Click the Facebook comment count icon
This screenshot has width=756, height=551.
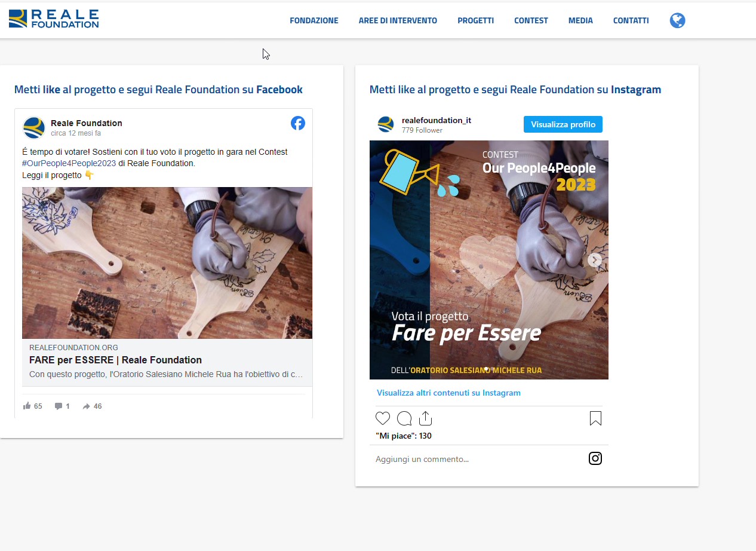tap(59, 406)
